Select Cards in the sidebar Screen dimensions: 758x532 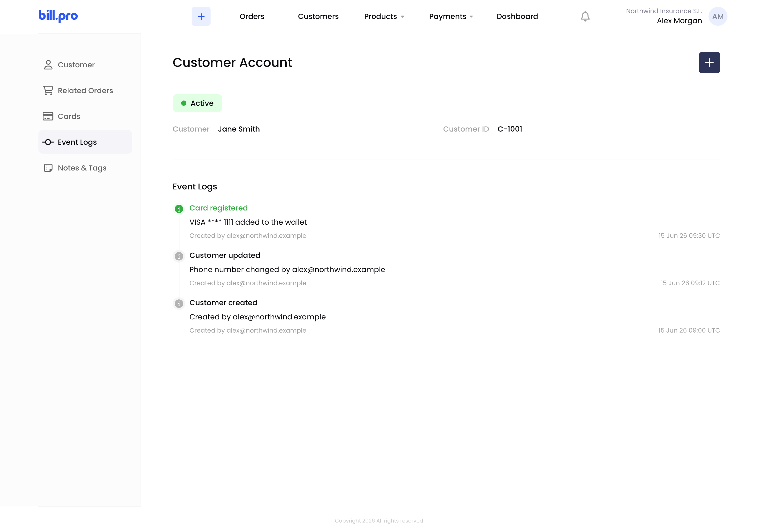tap(85, 116)
